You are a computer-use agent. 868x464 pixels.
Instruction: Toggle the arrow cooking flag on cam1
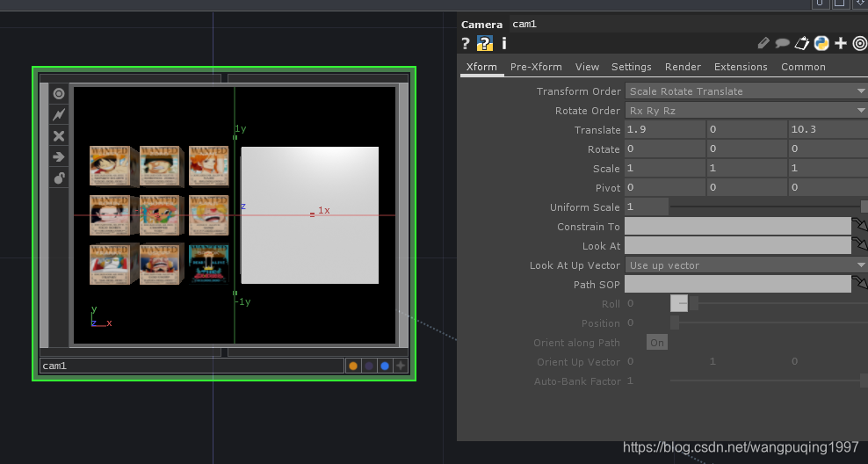[x=59, y=156]
